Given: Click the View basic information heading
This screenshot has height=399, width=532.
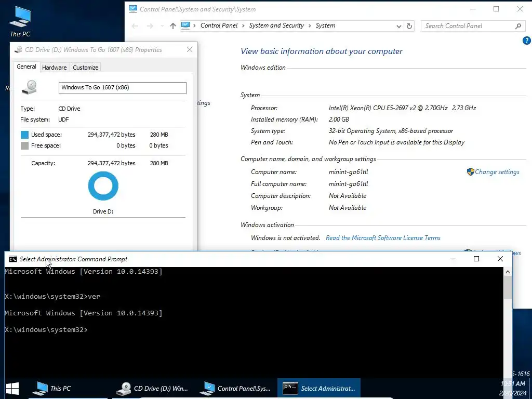Looking at the screenshot, I should coord(321,51).
